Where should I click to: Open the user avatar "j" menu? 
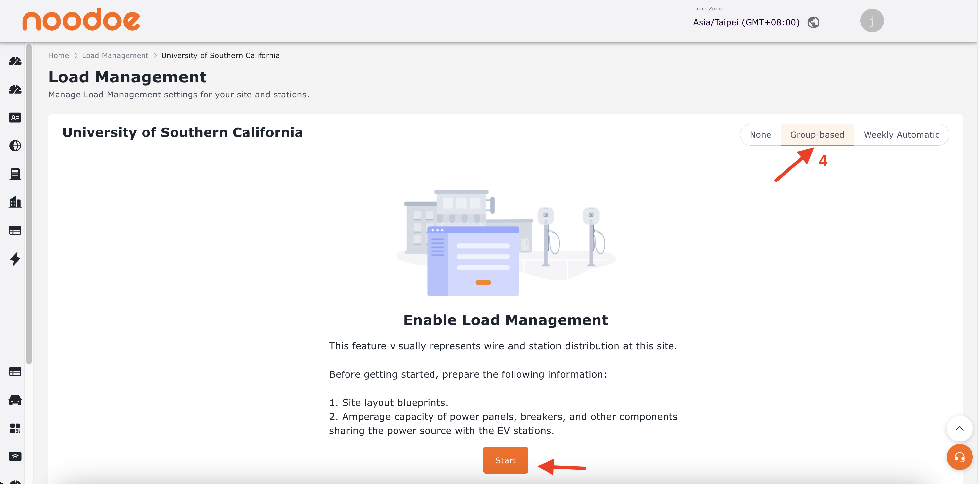(x=871, y=21)
